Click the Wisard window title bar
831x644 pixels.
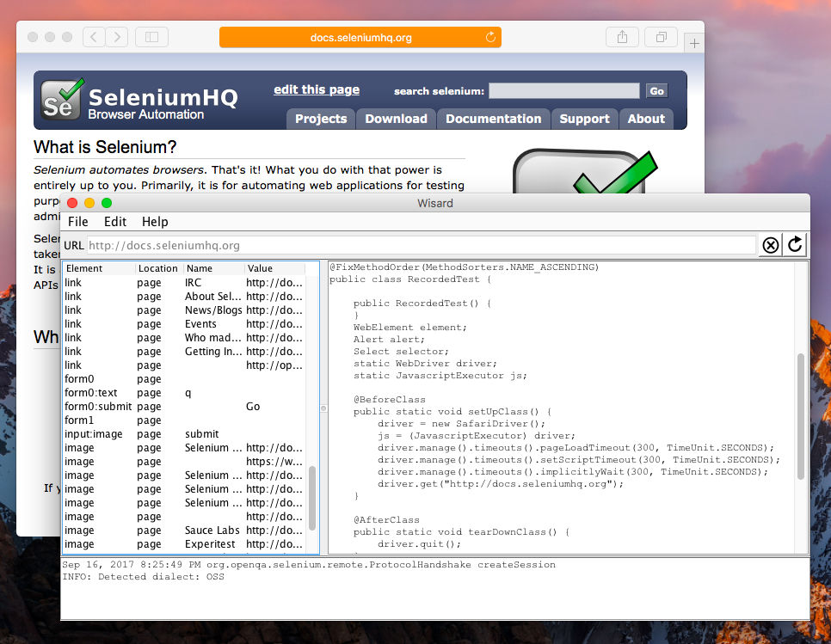(x=435, y=203)
